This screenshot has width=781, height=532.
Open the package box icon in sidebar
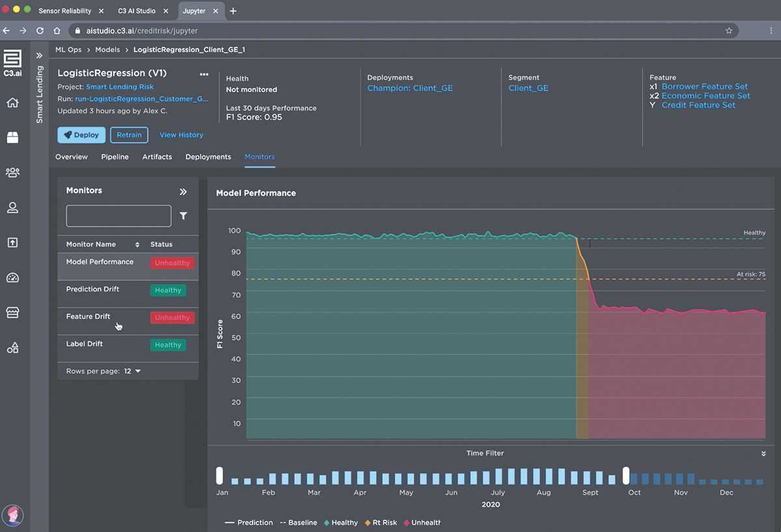12,137
